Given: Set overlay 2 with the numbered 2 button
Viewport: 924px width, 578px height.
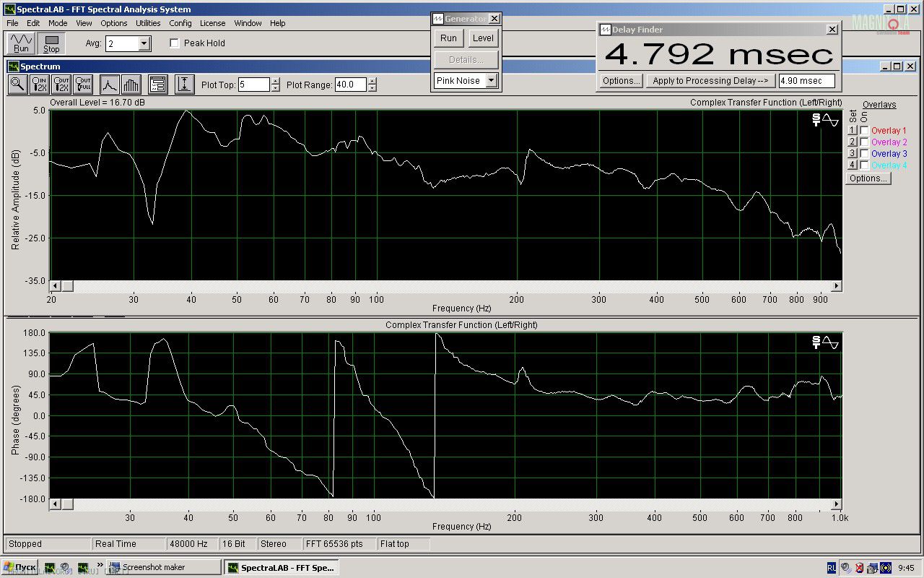Looking at the screenshot, I should tap(852, 142).
